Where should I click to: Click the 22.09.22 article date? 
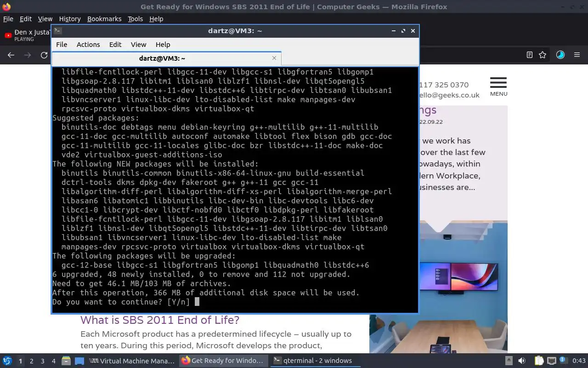point(431,122)
